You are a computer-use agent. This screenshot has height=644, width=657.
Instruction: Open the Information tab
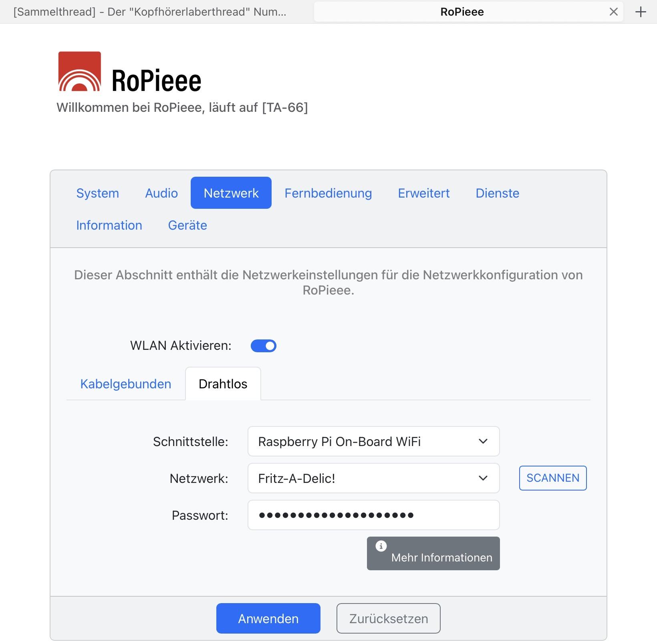(x=109, y=225)
